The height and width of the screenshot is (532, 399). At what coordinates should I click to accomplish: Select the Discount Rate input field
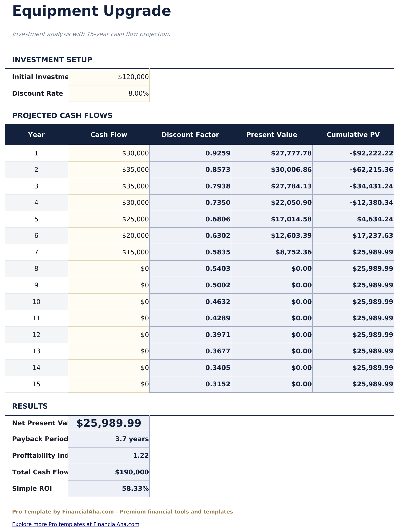click(109, 93)
